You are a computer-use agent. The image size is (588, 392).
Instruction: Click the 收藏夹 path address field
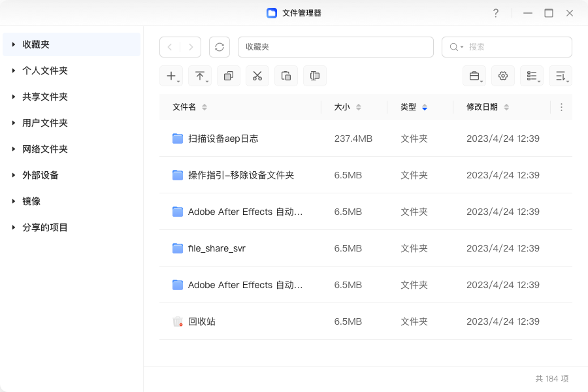coord(336,47)
